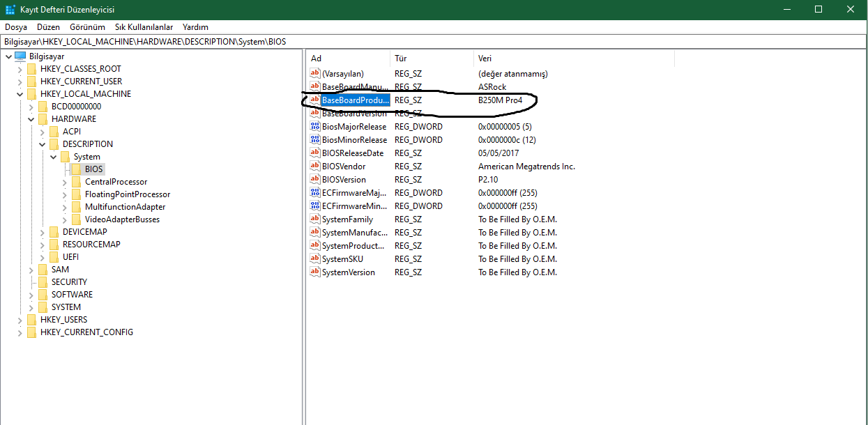This screenshot has height=425, width=868.
Task: Open the Görünüm menu
Action: (87, 27)
